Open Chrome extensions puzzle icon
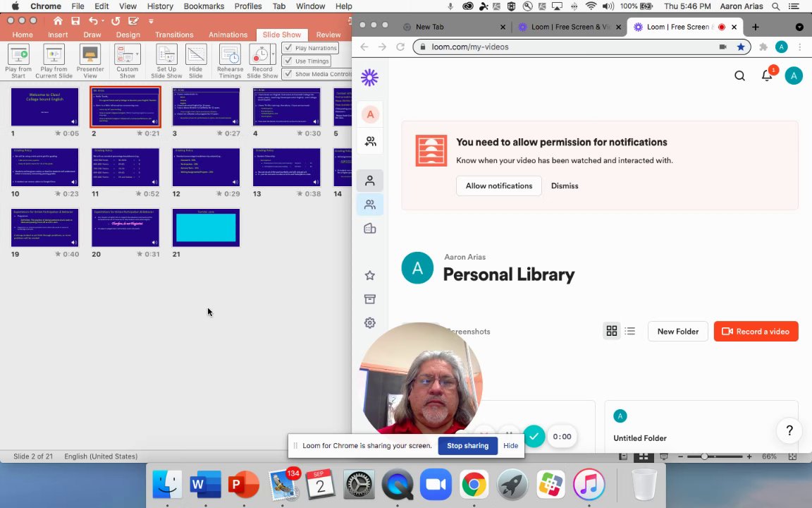This screenshot has height=508, width=812. pyautogui.click(x=763, y=47)
